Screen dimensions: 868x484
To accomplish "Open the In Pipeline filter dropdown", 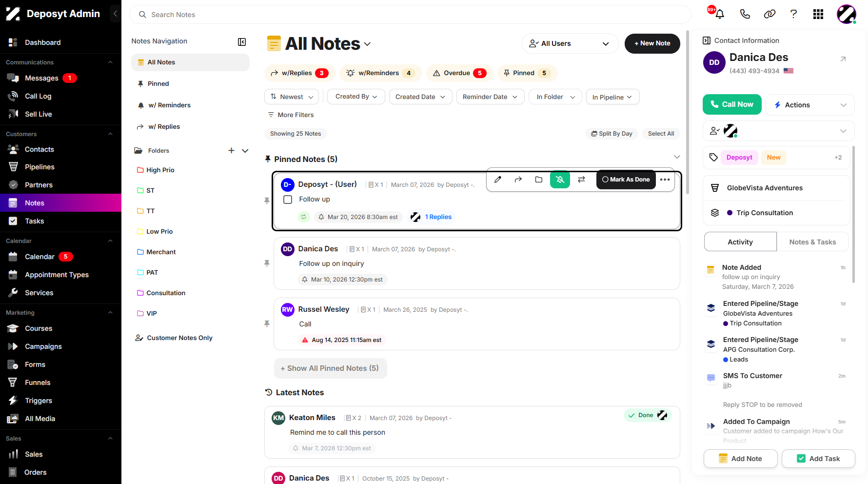I will tap(612, 97).
